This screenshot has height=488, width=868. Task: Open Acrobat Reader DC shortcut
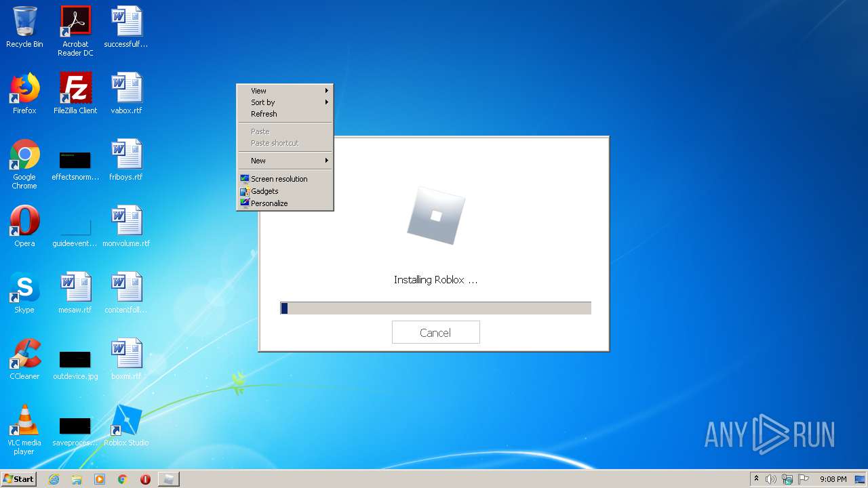[75, 31]
